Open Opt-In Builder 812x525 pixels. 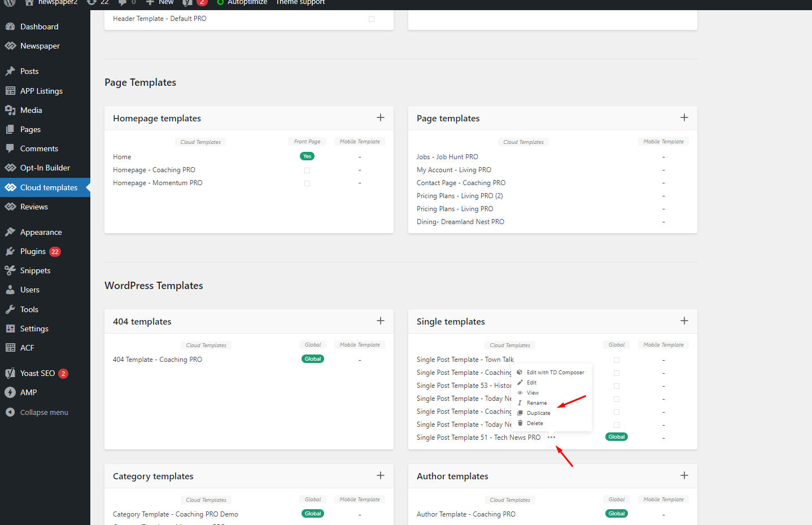pos(45,168)
